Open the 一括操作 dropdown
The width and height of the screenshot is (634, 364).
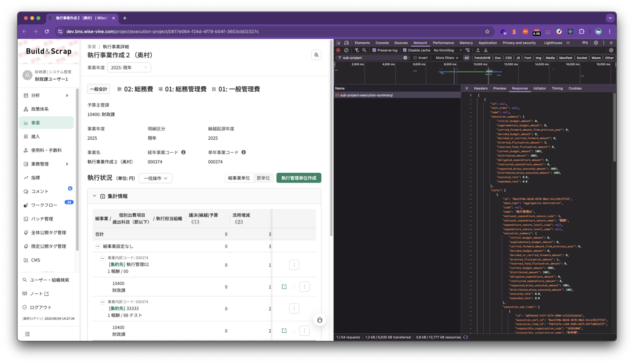[x=156, y=178]
